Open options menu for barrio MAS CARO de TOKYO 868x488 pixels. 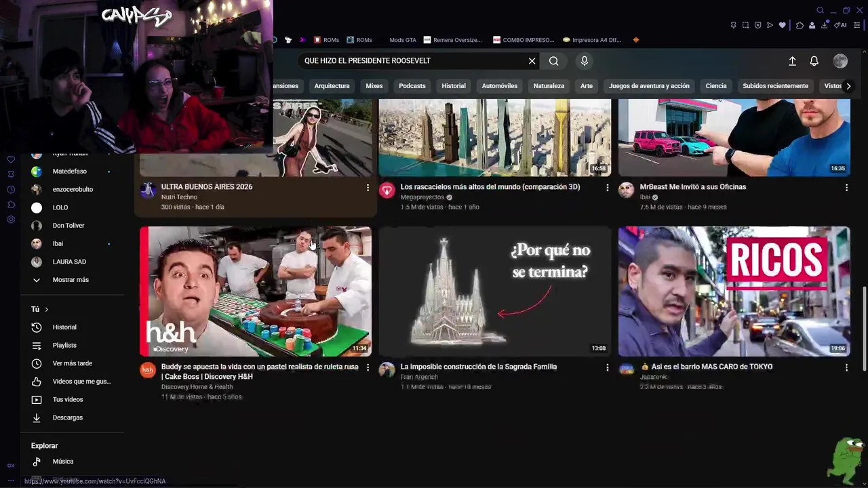(846, 367)
